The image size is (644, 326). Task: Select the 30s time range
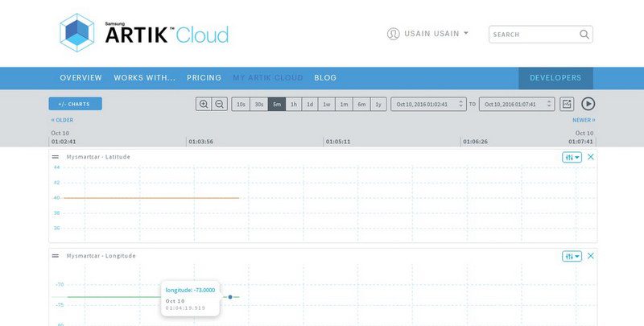pyautogui.click(x=258, y=105)
